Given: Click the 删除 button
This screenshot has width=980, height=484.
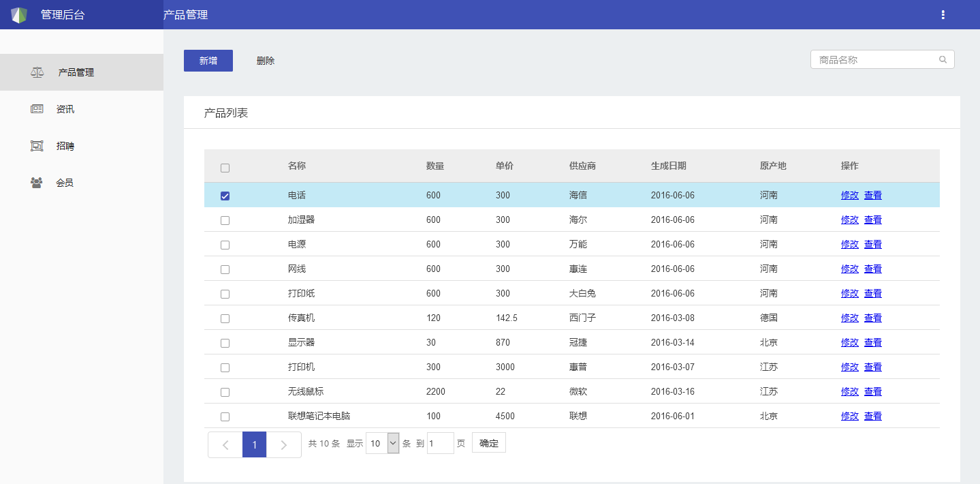Looking at the screenshot, I should point(266,61).
